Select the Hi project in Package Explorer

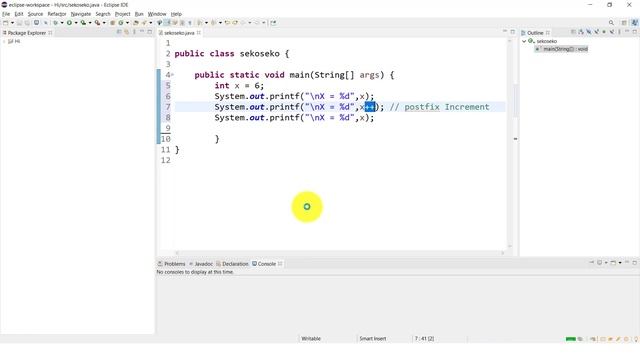(x=14, y=41)
